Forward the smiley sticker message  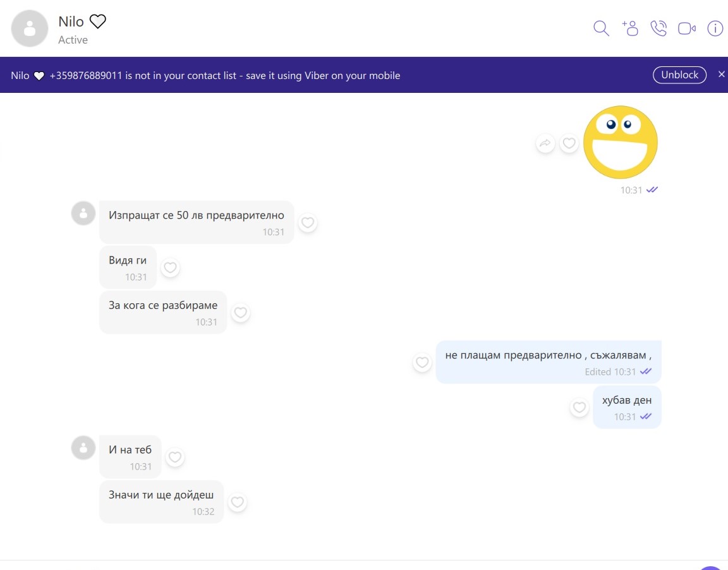pyautogui.click(x=545, y=144)
